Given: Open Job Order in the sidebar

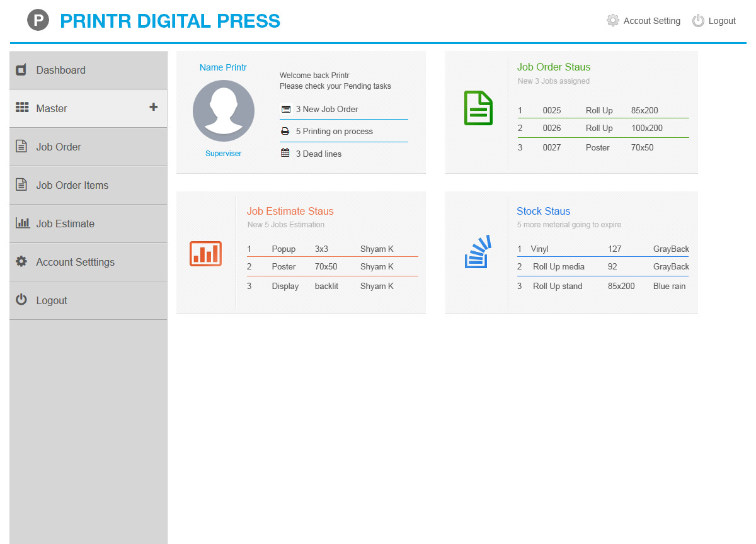Looking at the screenshot, I should [58, 147].
